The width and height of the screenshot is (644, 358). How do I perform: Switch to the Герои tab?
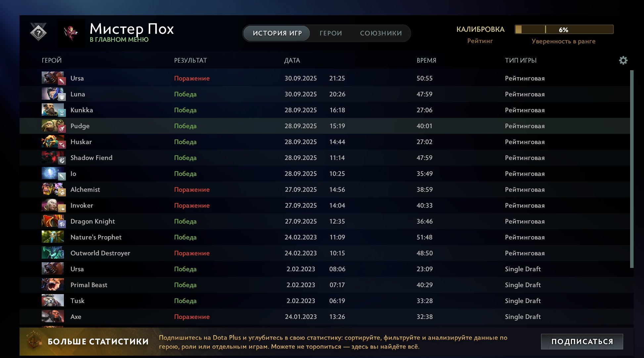tap(331, 33)
